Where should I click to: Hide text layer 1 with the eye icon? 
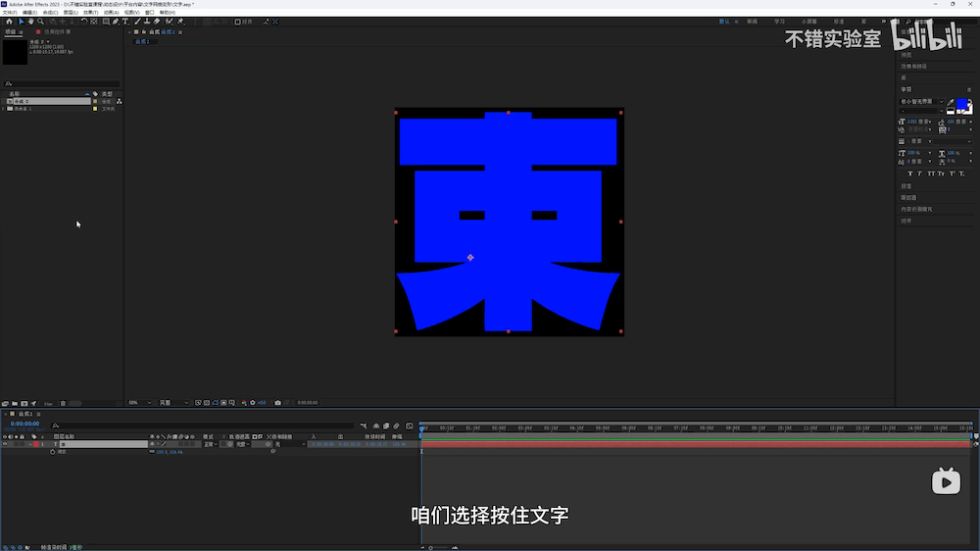pos(5,444)
